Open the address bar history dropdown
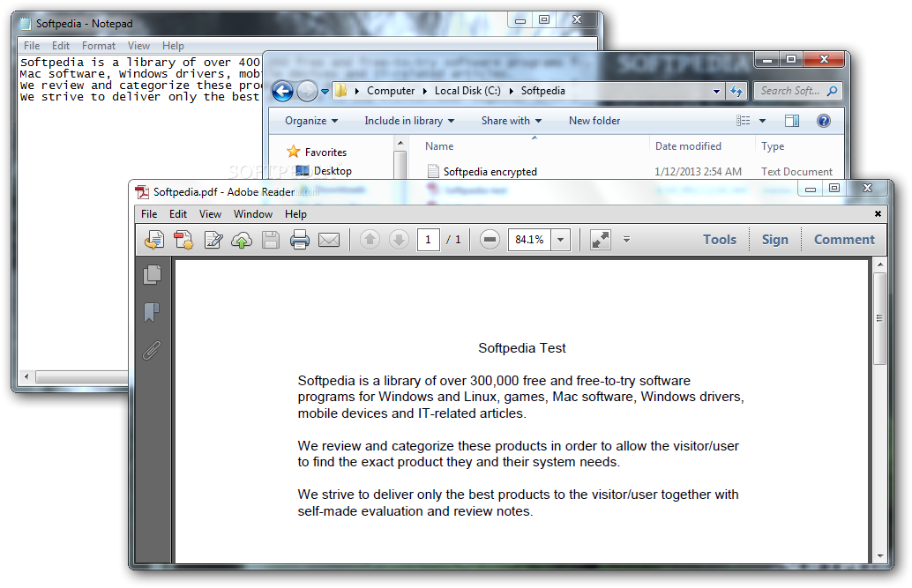 716,91
